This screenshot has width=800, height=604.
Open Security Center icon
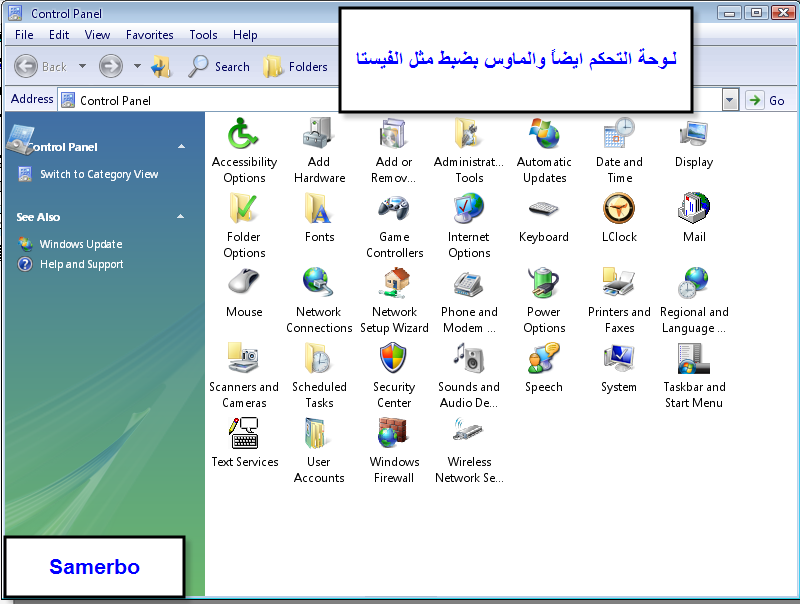tap(393, 359)
